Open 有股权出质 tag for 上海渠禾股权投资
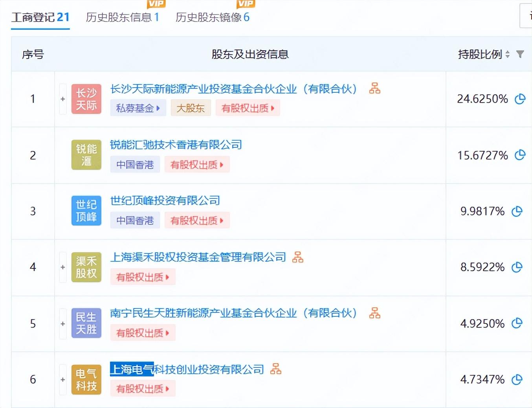This screenshot has width=532, height=408. pyautogui.click(x=143, y=277)
